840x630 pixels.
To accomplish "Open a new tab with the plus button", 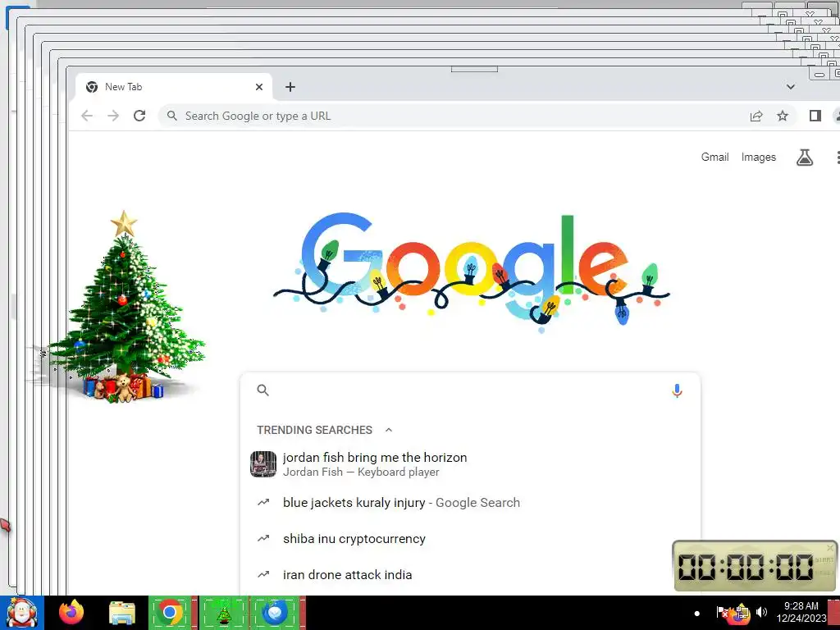I will [x=290, y=87].
